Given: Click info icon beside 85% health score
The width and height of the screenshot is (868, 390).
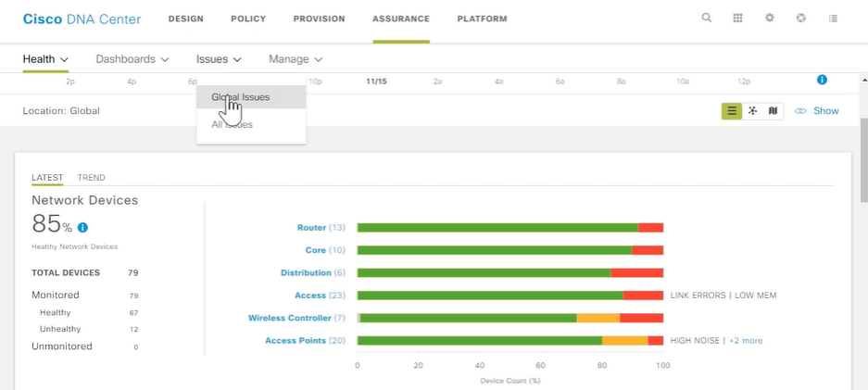Looking at the screenshot, I should pyautogui.click(x=82, y=227).
